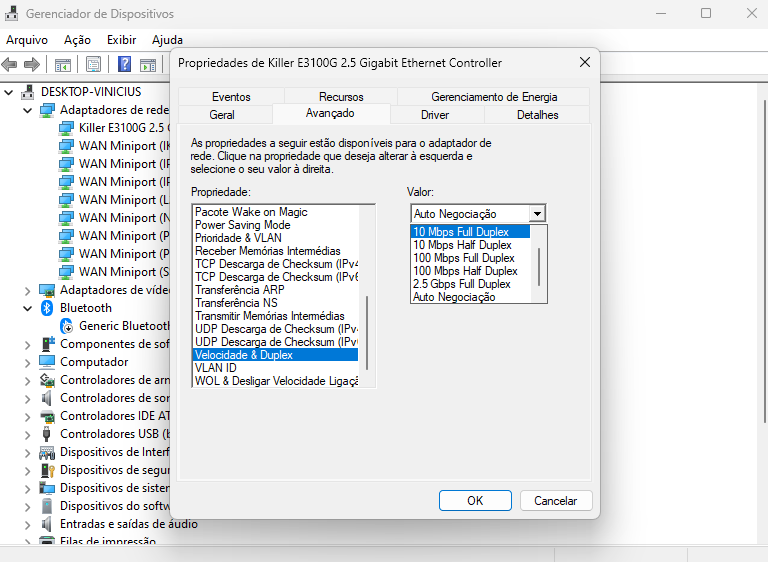Click the Controladores IDE ATA icon
This screenshot has height=562, width=768.
47,416
